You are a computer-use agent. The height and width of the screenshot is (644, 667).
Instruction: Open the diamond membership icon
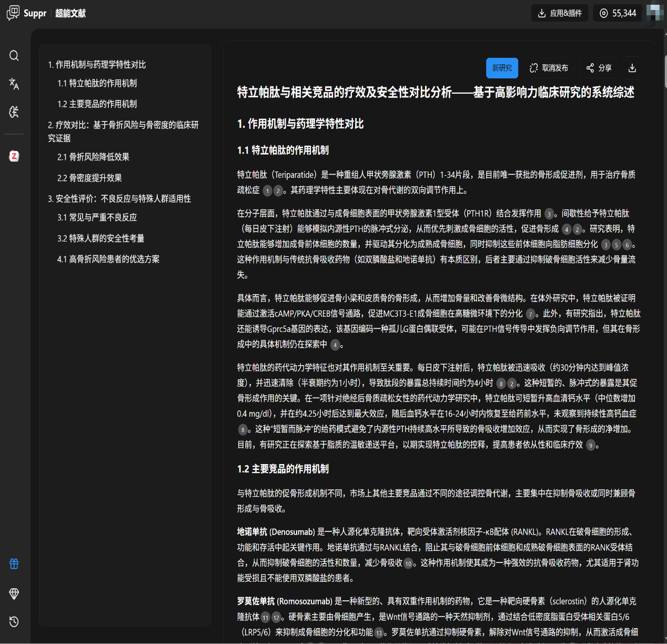[14, 593]
